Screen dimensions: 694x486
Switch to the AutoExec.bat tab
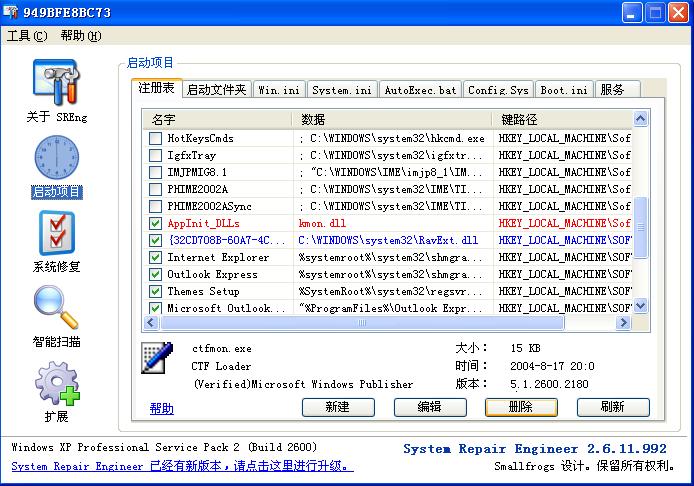(x=420, y=90)
